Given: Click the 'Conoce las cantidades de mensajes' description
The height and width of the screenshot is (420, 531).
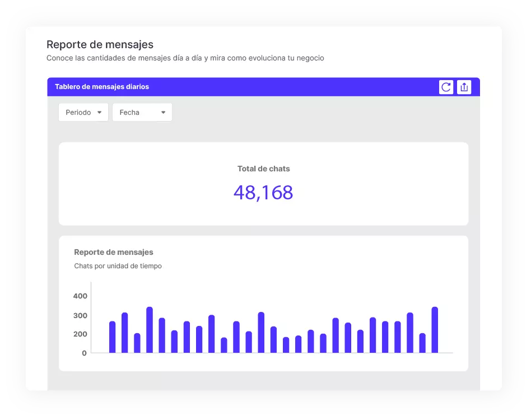Looking at the screenshot, I should [x=185, y=58].
